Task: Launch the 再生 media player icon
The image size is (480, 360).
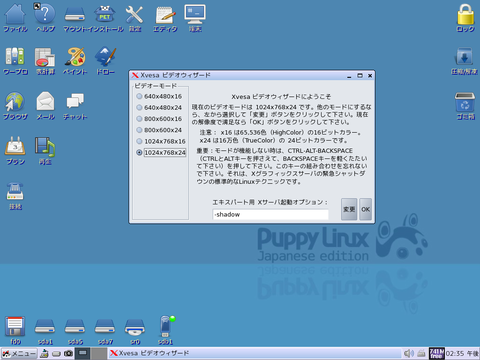Action: (x=45, y=147)
